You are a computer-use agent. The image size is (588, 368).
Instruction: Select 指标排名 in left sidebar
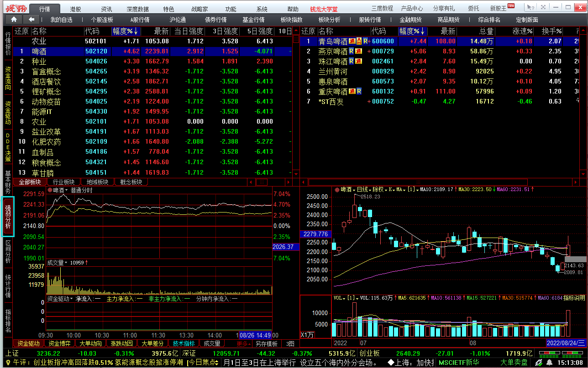pos(8,321)
